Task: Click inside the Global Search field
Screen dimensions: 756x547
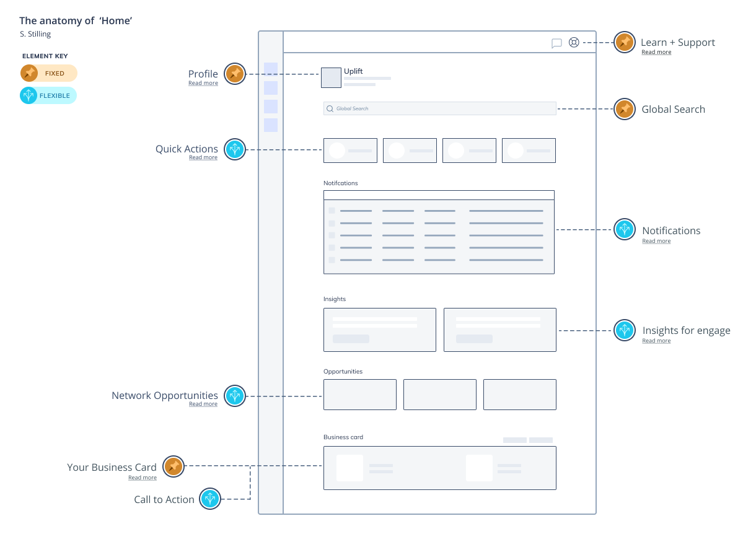Action: pyautogui.click(x=439, y=108)
